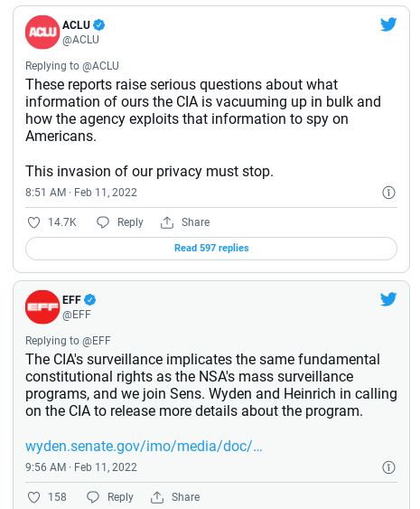Click the reply bubble icon on ACLU tweet
420x509 pixels.
pyautogui.click(x=103, y=222)
